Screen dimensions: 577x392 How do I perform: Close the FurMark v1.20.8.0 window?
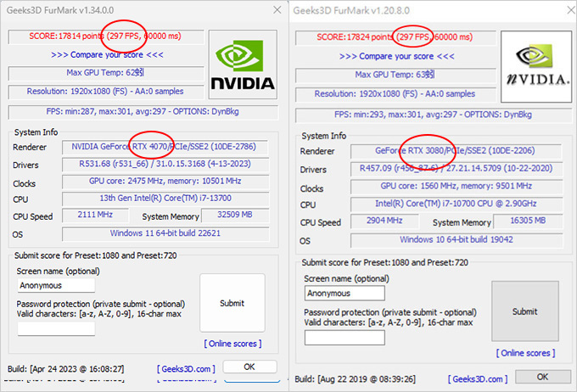571,10
